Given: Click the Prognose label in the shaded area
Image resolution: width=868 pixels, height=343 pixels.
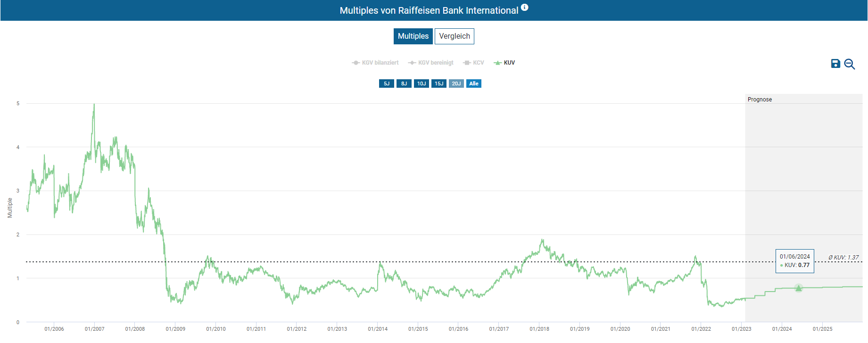Looking at the screenshot, I should tap(760, 100).
